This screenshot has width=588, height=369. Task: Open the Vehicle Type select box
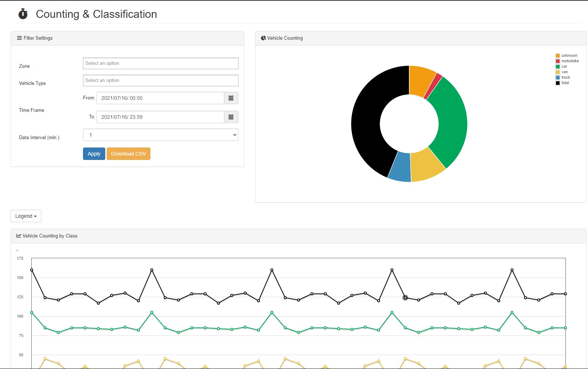point(161,81)
